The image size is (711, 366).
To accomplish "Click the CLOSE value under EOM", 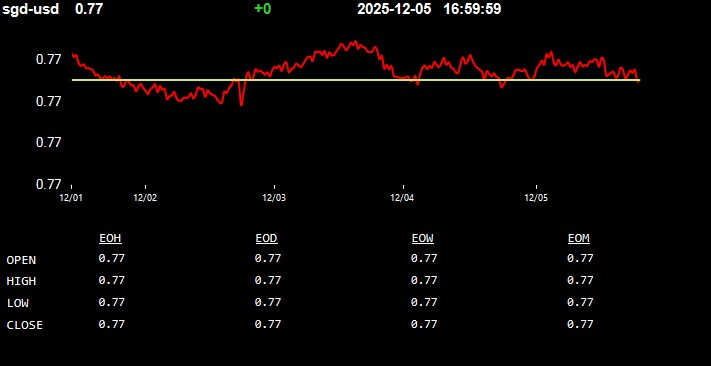I will pos(580,324).
